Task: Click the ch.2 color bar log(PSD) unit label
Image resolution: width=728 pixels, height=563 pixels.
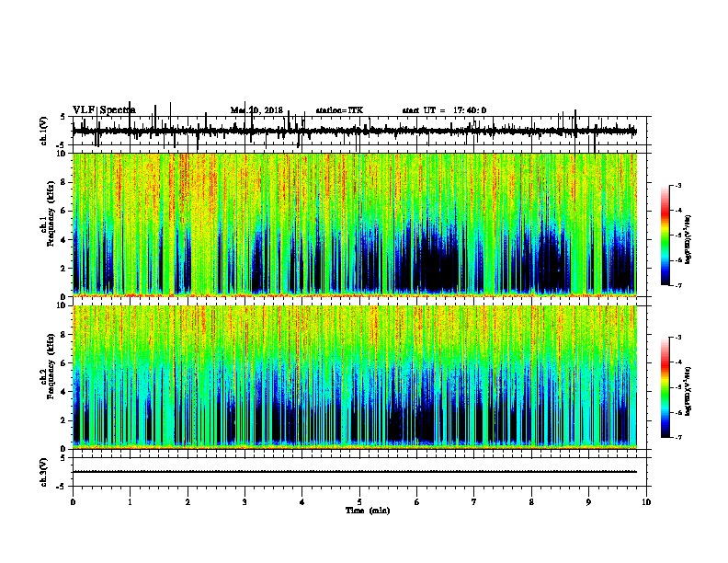Action: point(688,392)
